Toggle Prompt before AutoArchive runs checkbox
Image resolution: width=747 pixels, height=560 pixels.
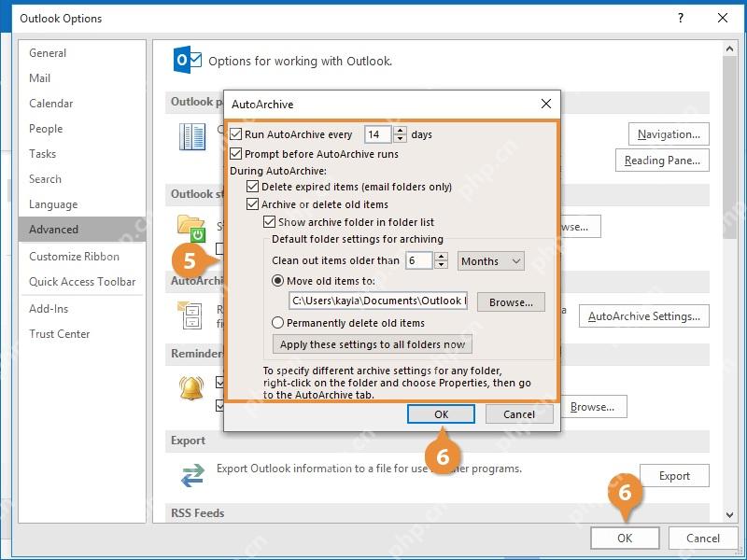click(x=236, y=153)
